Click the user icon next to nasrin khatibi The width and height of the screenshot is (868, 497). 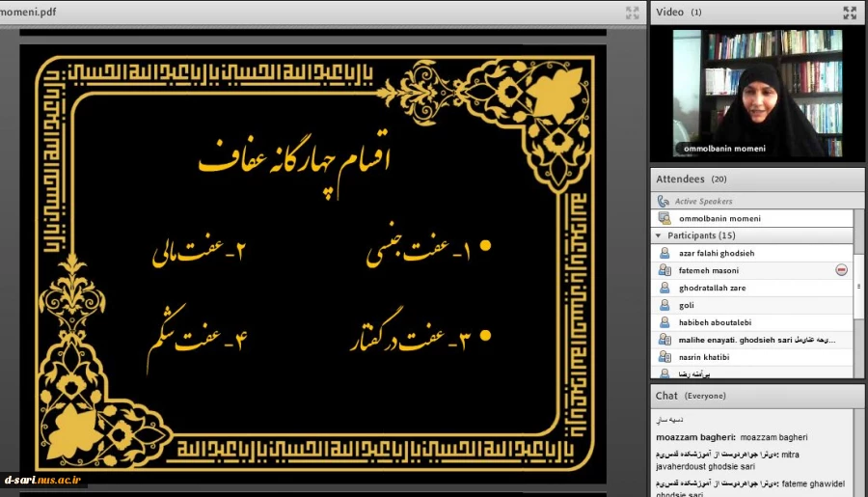point(665,357)
